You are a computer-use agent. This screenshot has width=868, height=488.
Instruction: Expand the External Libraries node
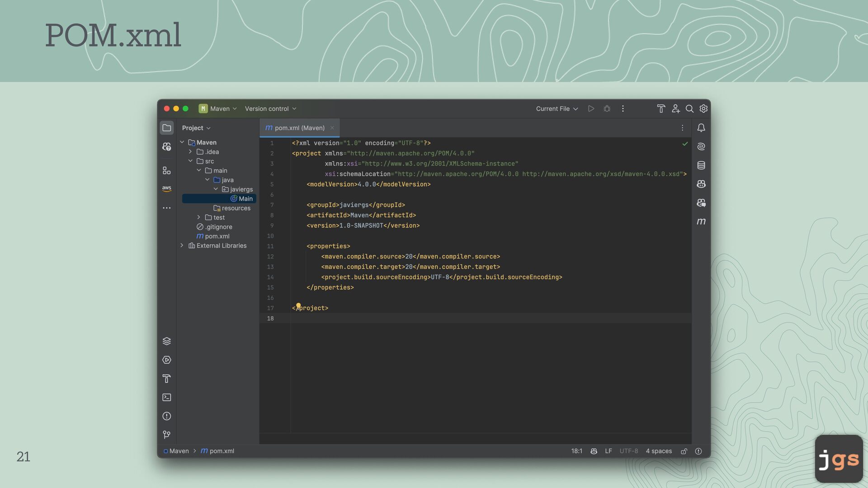(182, 245)
